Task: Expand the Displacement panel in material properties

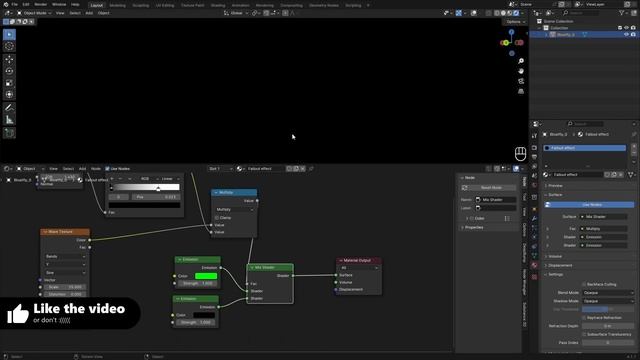Action: pyautogui.click(x=560, y=265)
